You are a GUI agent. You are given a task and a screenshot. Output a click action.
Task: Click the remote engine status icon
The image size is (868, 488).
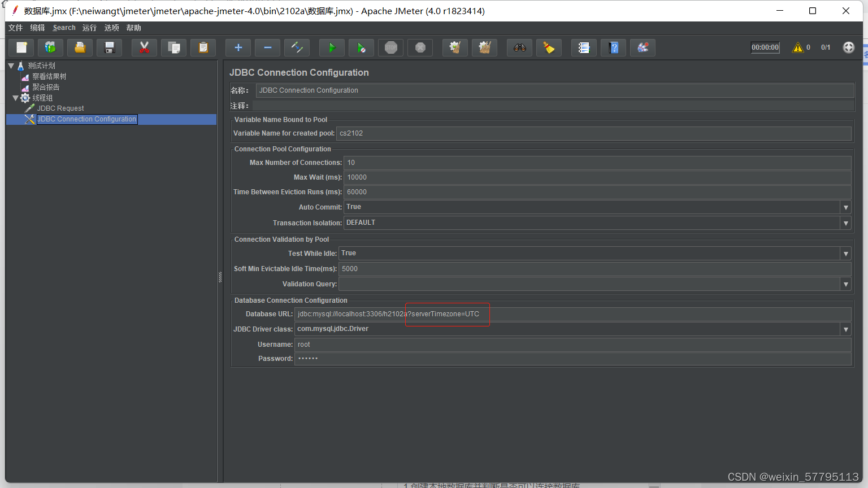pos(849,47)
